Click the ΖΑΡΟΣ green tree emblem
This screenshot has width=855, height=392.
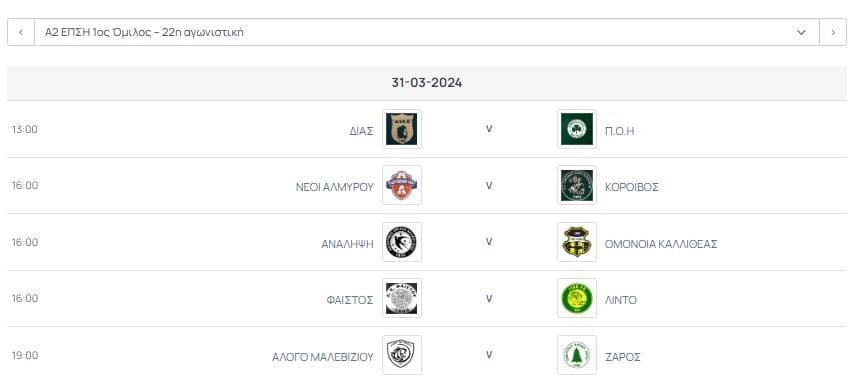(x=577, y=355)
